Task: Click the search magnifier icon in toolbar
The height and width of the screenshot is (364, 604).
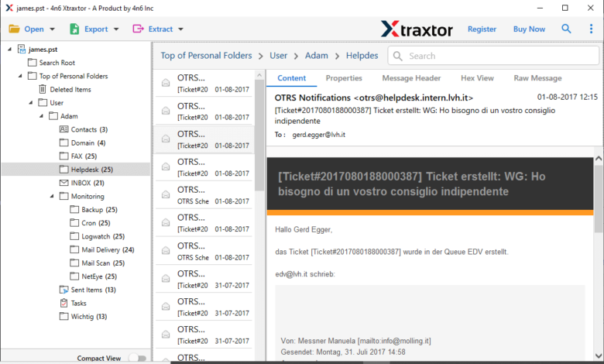Action: point(566,29)
